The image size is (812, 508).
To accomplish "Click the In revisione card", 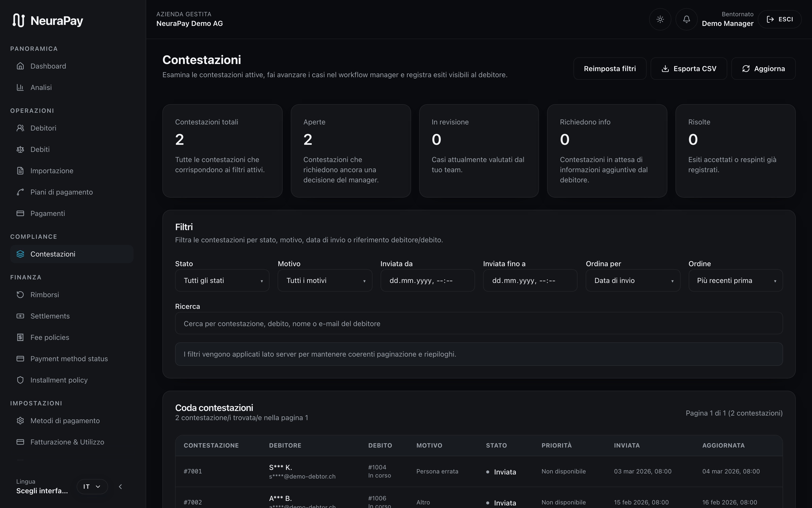I will pos(479,151).
